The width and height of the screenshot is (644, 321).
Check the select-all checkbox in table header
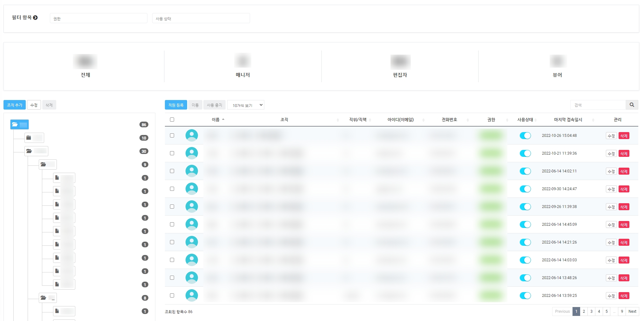pos(172,120)
